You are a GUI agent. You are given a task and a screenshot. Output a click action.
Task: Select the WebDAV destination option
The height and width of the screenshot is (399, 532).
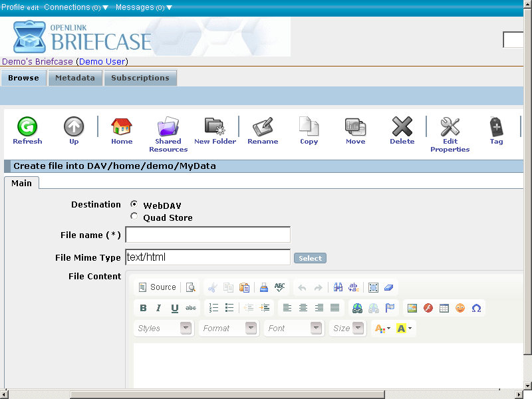pyautogui.click(x=134, y=205)
